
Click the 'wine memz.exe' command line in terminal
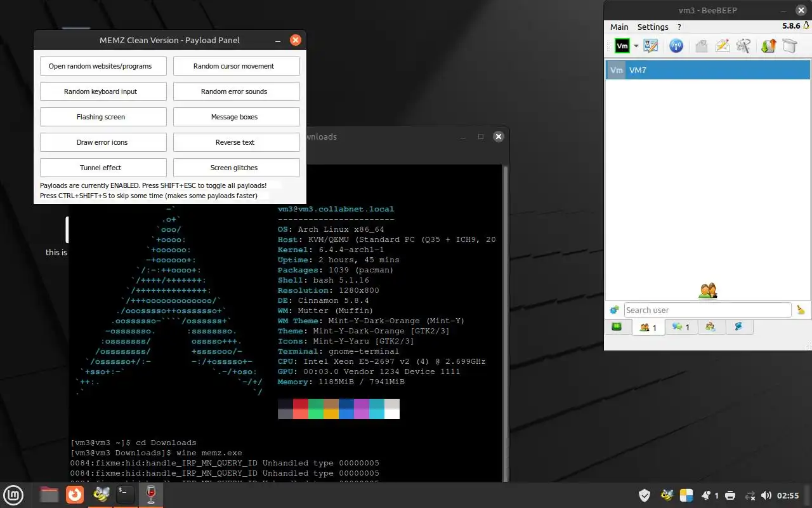tap(156, 453)
